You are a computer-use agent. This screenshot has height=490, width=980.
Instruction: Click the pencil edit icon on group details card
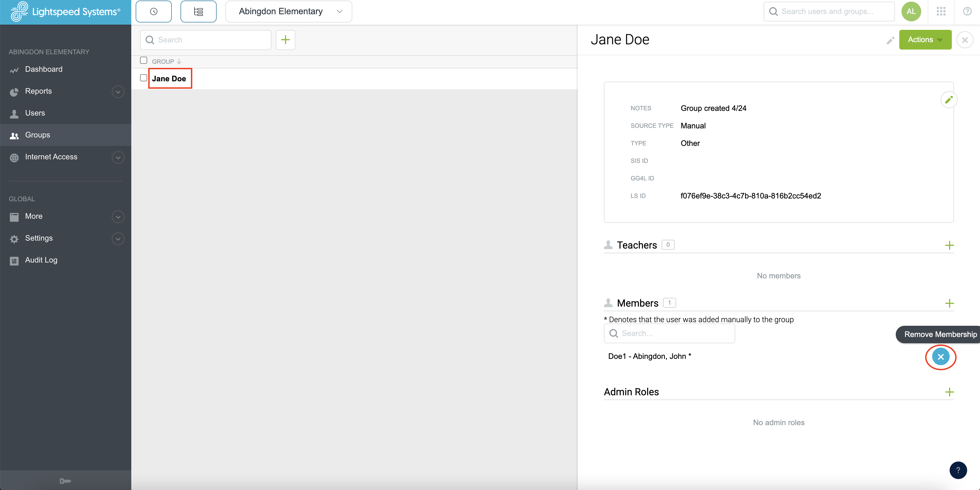click(x=949, y=99)
